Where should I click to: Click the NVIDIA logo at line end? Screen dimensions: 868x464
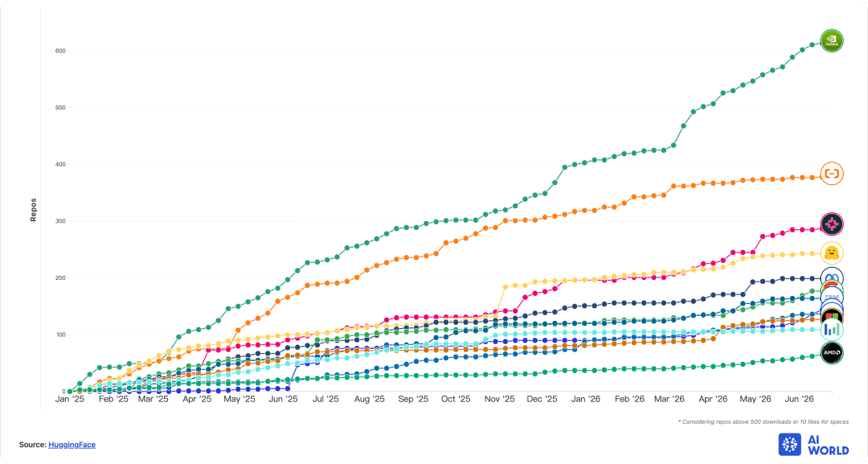(832, 41)
